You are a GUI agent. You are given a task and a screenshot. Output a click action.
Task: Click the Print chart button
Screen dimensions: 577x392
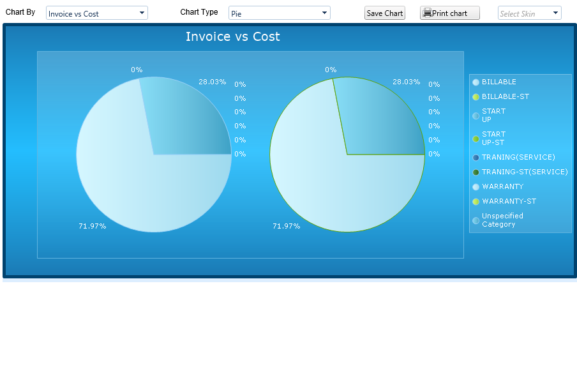pos(450,13)
